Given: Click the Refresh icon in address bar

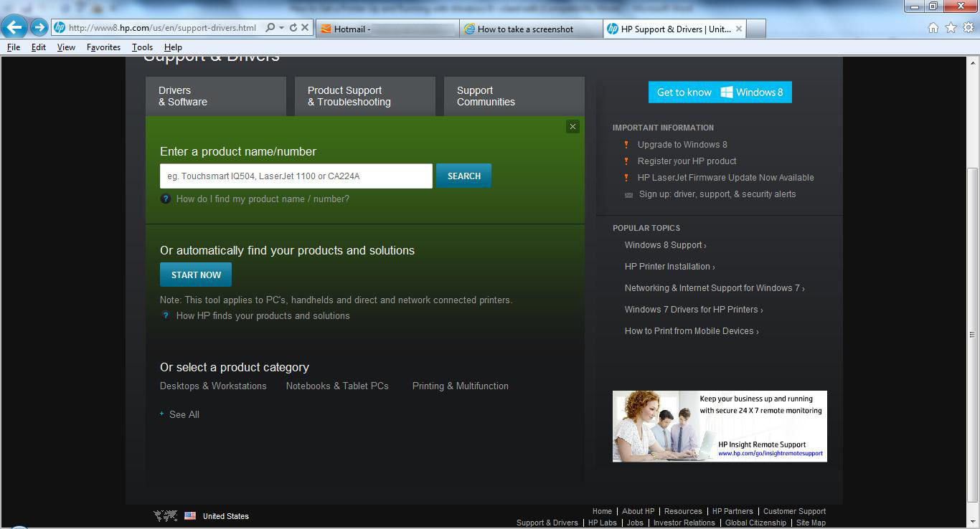Looking at the screenshot, I should 293,28.
